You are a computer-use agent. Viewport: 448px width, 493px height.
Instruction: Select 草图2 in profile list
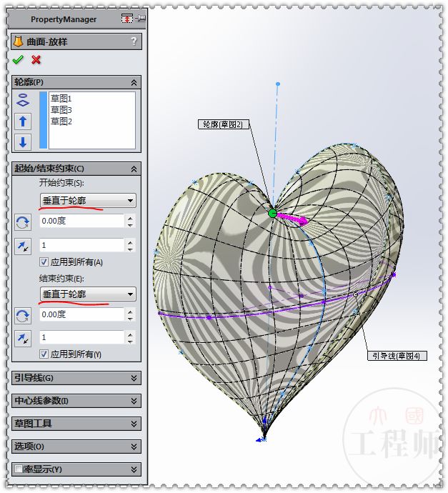[61, 121]
